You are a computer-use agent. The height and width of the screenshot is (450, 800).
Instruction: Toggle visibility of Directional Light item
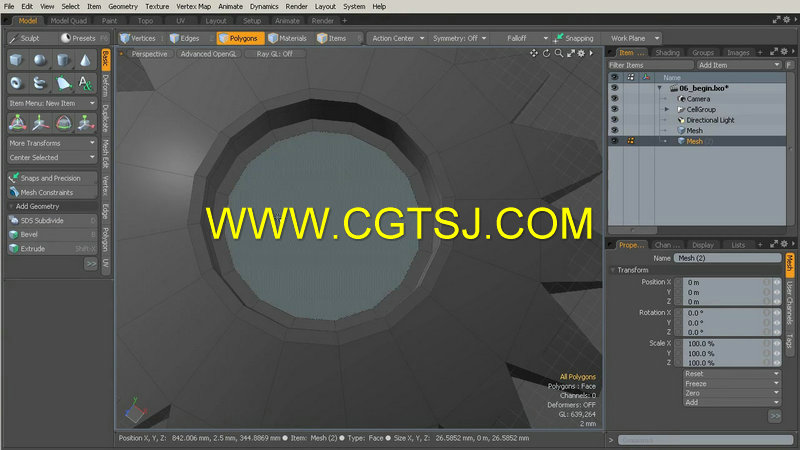614,120
